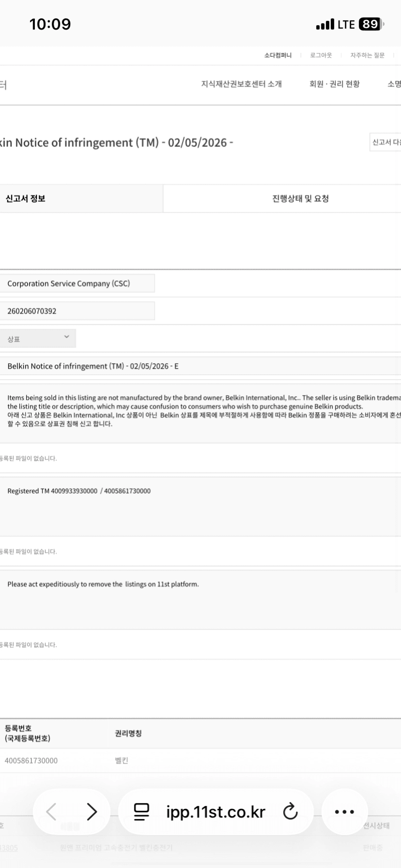This screenshot has width=401, height=868.
Task: Click the Corporation Service Company (CSC) field
Action: point(78,283)
